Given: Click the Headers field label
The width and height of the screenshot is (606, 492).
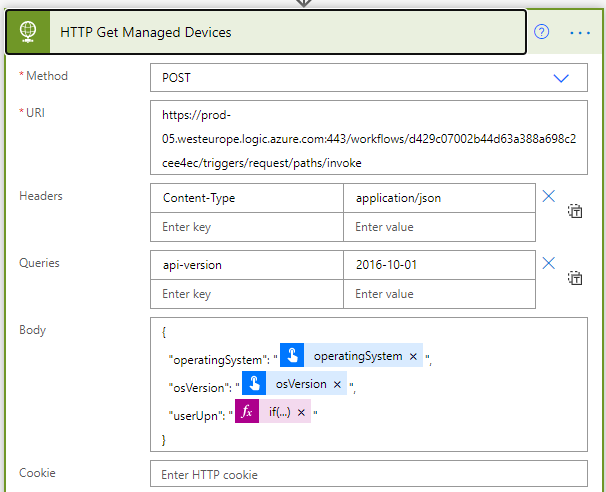Looking at the screenshot, I should click(x=41, y=196).
